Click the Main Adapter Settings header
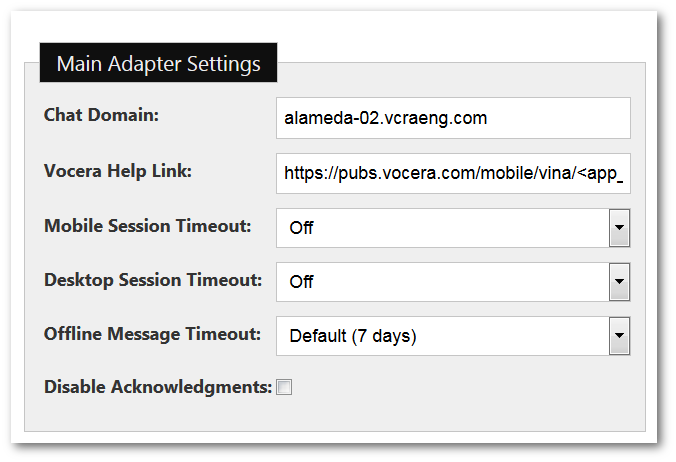 point(158,64)
